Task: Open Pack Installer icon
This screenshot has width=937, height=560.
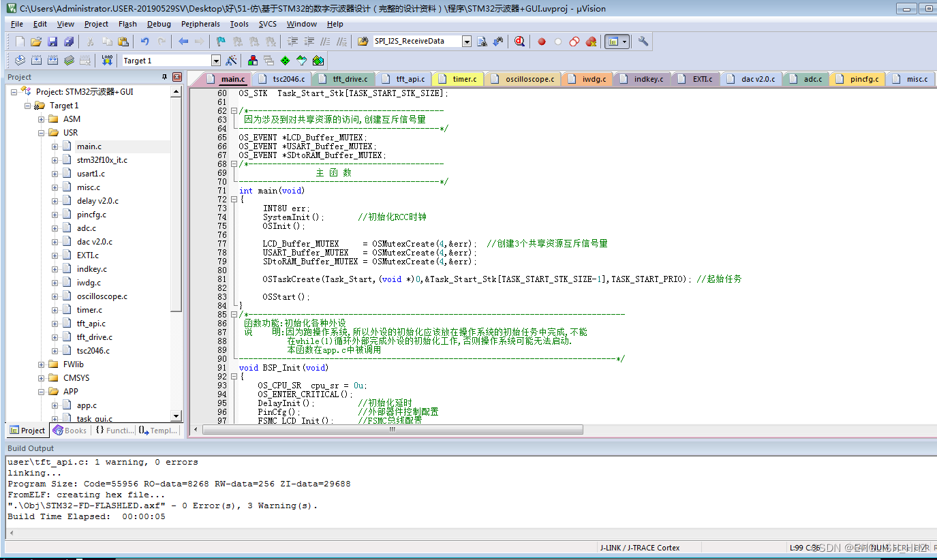Action: coord(318,60)
